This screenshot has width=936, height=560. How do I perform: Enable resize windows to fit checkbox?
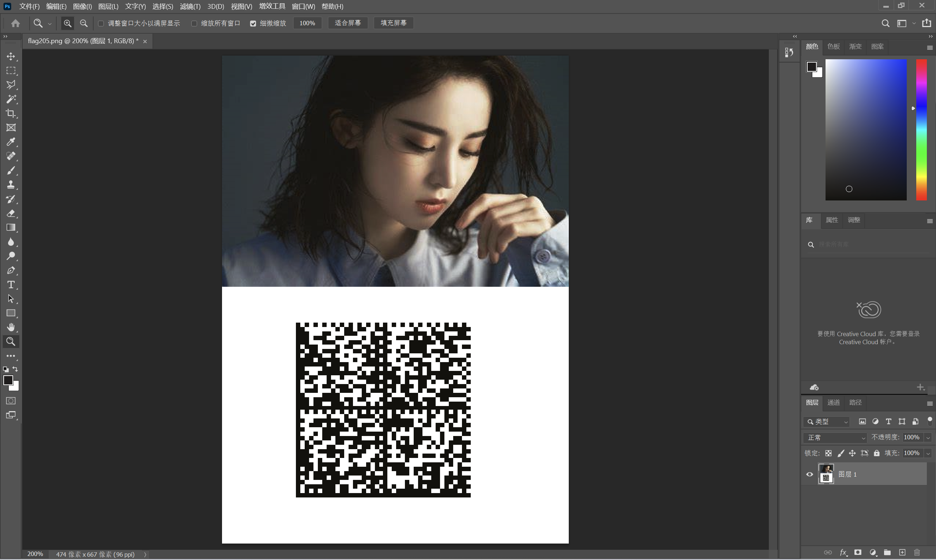(101, 23)
